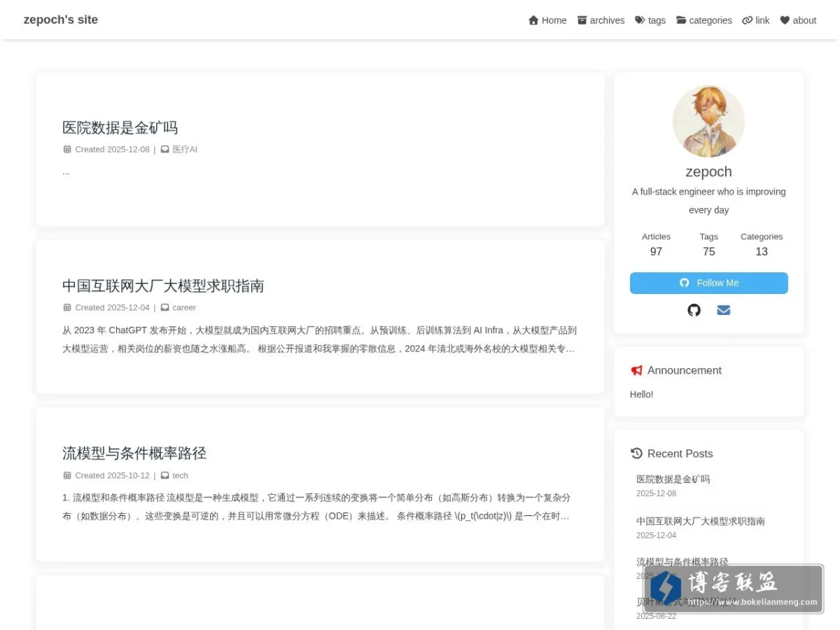The height and width of the screenshot is (630, 840).
Task: Open the tech category link
Action: [x=180, y=475]
